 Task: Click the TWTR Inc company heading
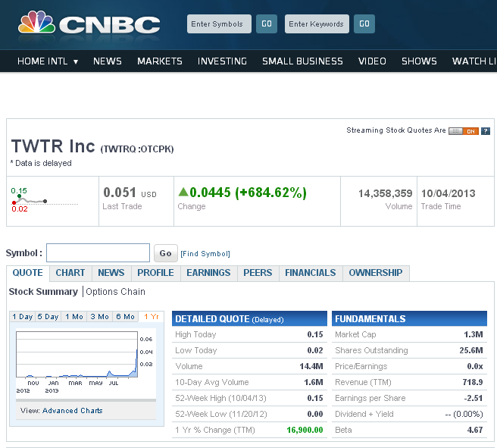click(x=53, y=146)
